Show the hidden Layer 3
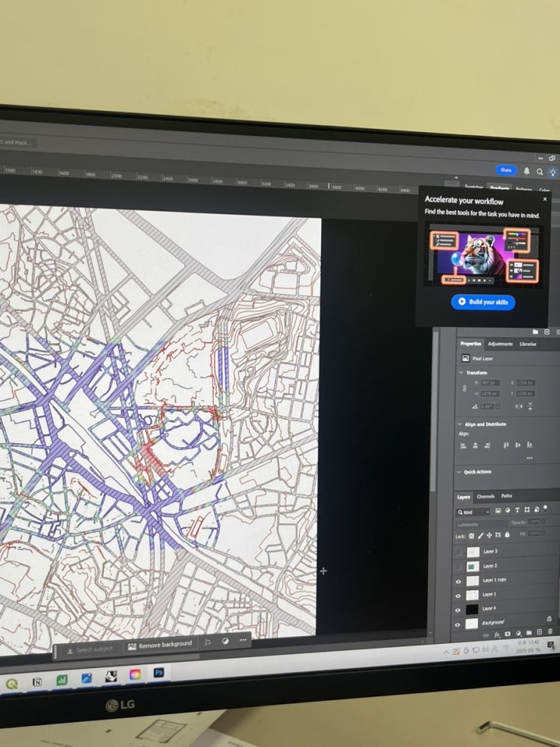 pyautogui.click(x=458, y=553)
